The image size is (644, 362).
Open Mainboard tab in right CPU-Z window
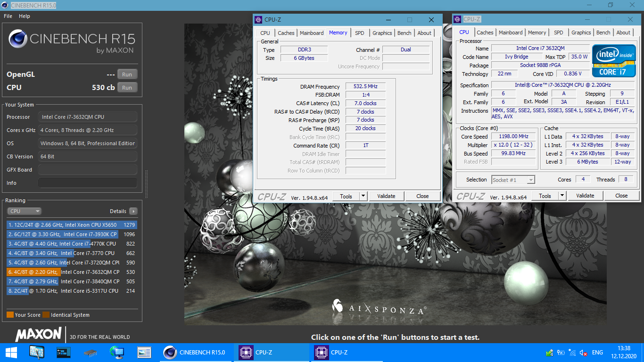point(511,33)
